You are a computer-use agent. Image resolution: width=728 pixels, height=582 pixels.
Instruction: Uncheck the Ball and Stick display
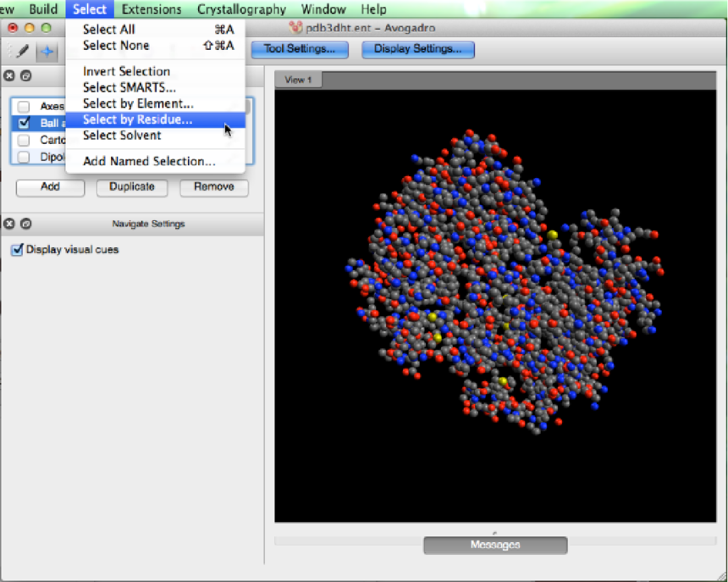point(24,123)
